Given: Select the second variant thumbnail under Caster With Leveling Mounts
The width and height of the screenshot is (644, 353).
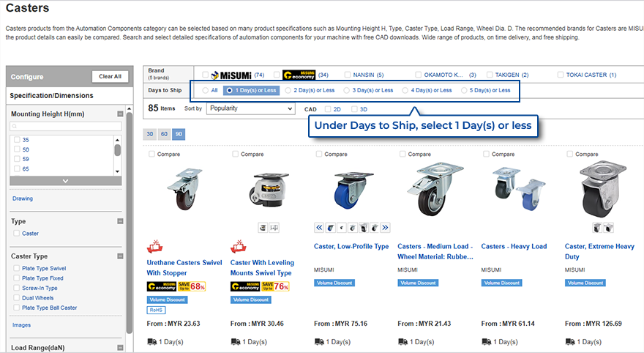Looking at the screenshot, I should coord(274,227).
